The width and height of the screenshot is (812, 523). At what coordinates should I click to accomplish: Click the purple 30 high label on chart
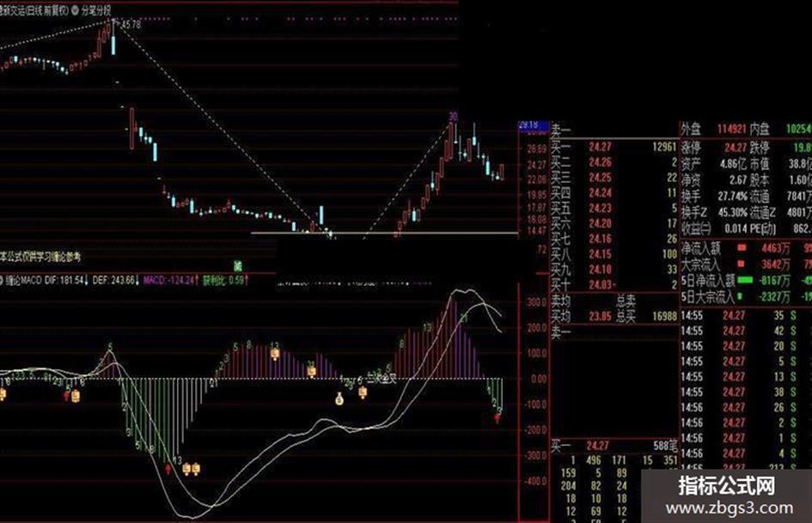(x=453, y=117)
